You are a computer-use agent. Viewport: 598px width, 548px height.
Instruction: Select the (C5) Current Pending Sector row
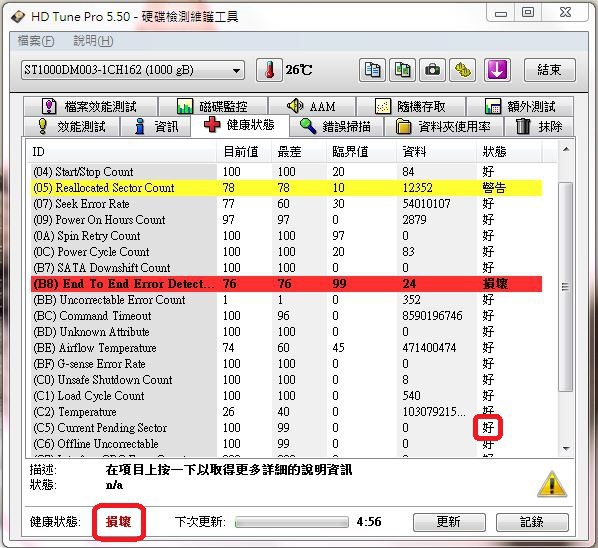point(286,428)
